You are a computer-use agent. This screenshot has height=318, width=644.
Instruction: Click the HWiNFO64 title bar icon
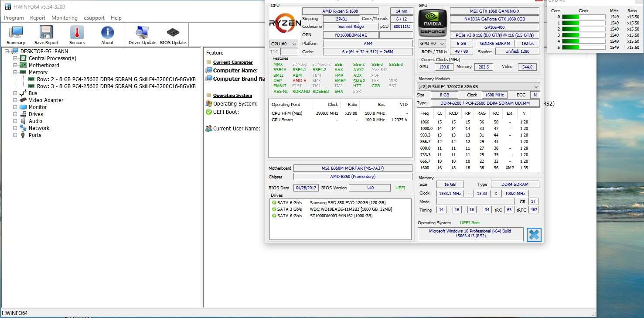click(x=7, y=7)
